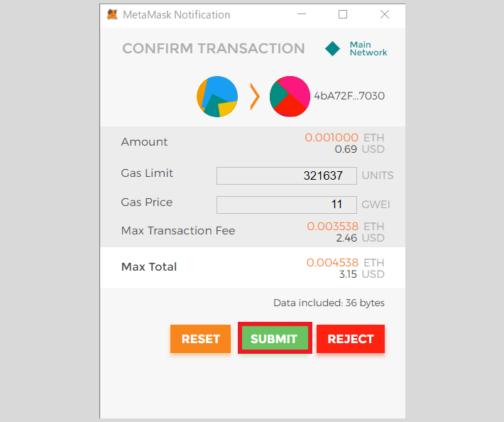Screen dimensions: 504x422
Task: Select the sender account identicon
Action: [x=217, y=97]
